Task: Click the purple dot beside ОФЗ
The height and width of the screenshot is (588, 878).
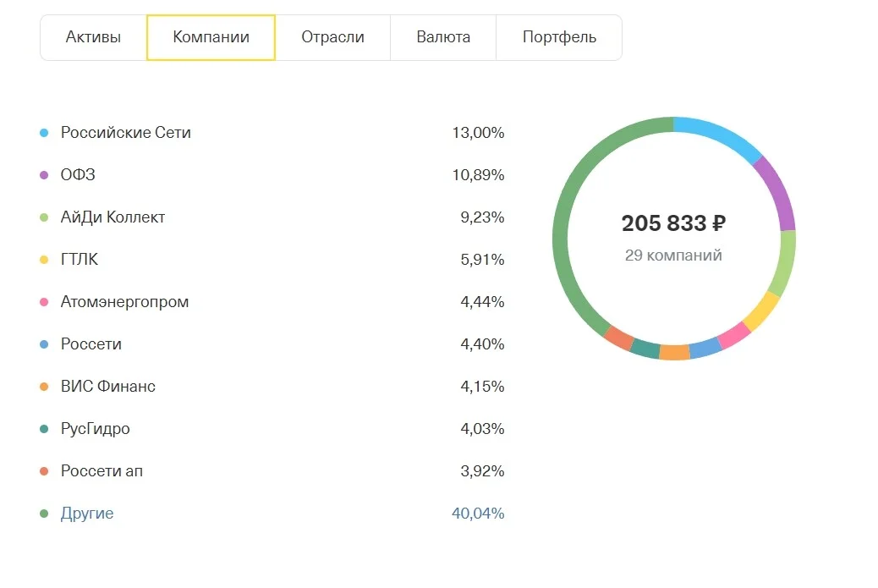Action: coord(44,175)
